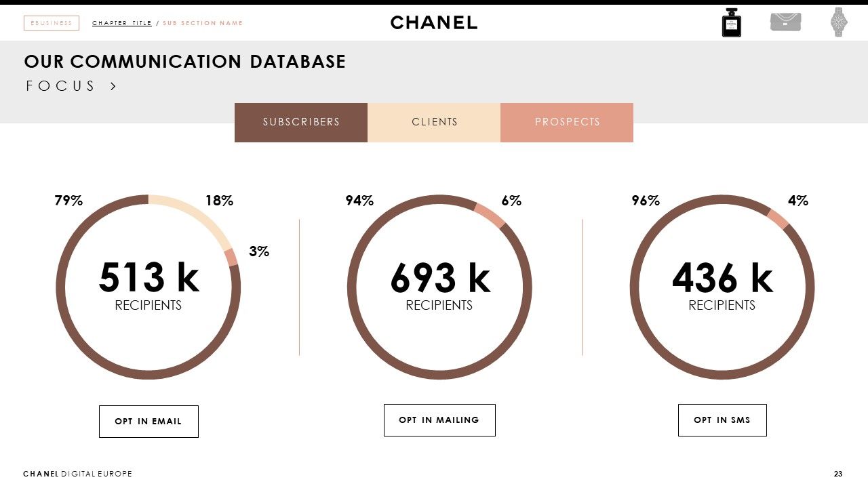This screenshot has height=488, width=868.
Task: Click the page number 23
Action: pos(838,474)
